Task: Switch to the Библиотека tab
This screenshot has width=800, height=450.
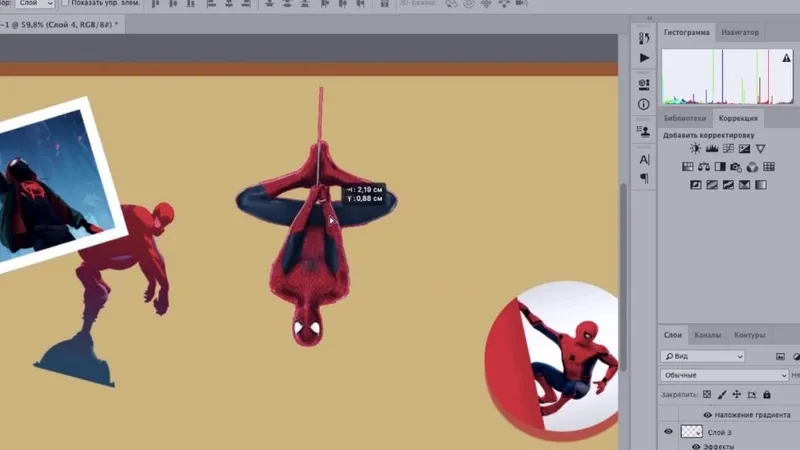Action: (685, 118)
